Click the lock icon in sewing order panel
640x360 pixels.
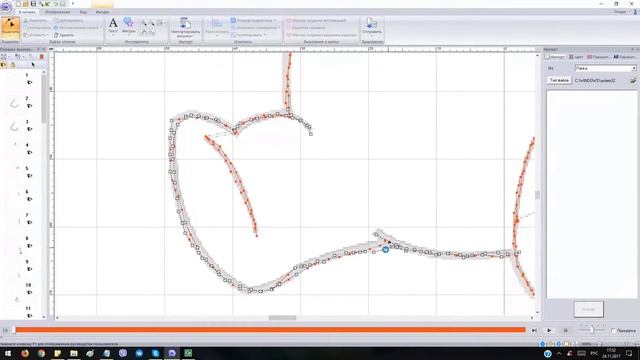[x=13, y=64]
